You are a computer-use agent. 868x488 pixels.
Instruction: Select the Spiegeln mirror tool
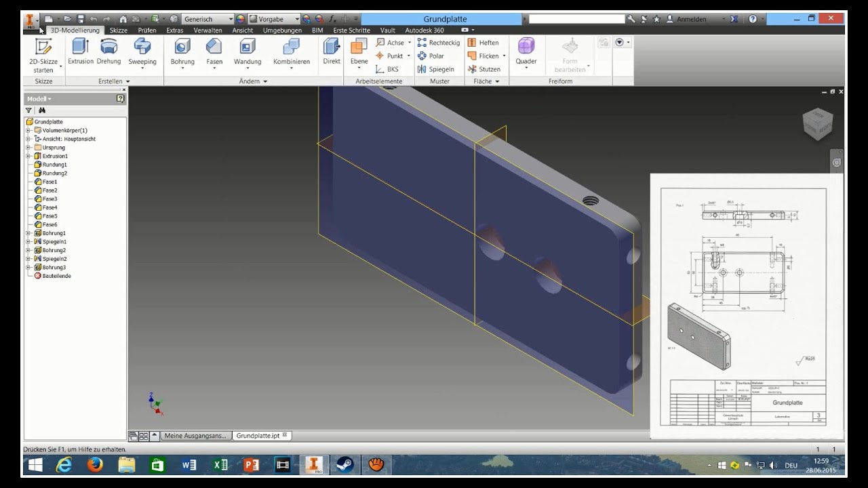point(436,69)
